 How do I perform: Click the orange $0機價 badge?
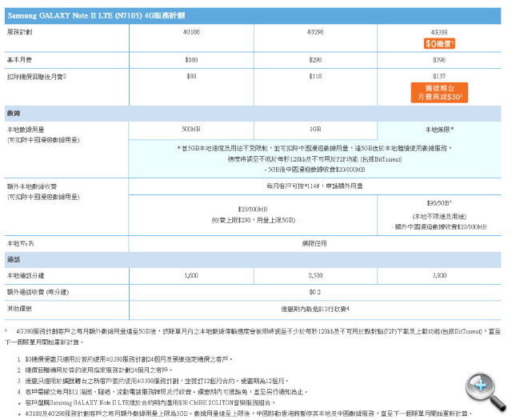(441, 44)
